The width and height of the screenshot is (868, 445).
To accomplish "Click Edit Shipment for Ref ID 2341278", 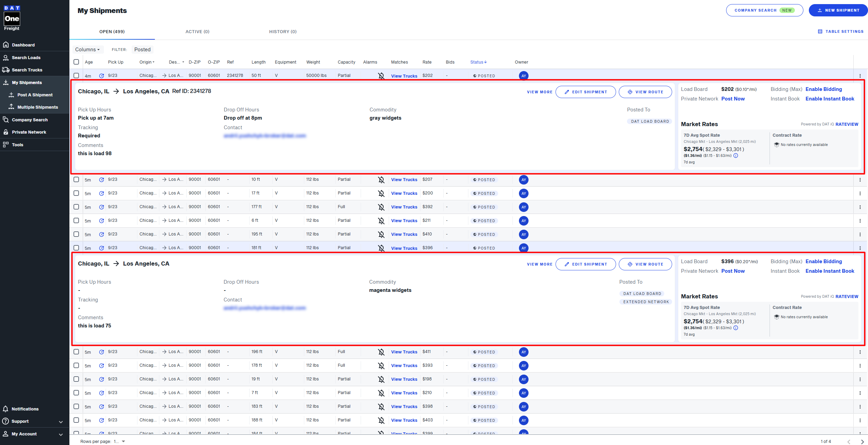I will click(585, 92).
